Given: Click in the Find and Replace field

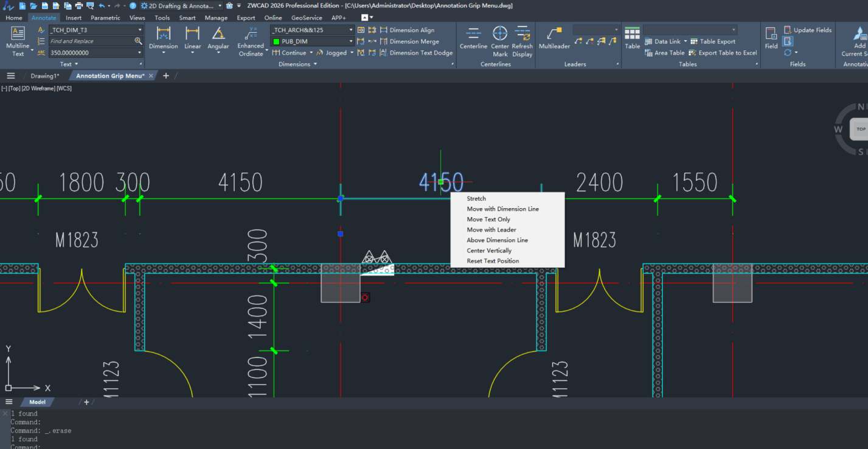Looking at the screenshot, I should point(90,41).
